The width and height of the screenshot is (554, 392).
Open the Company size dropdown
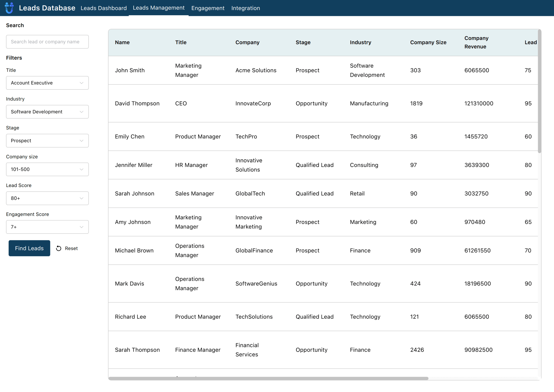47,169
